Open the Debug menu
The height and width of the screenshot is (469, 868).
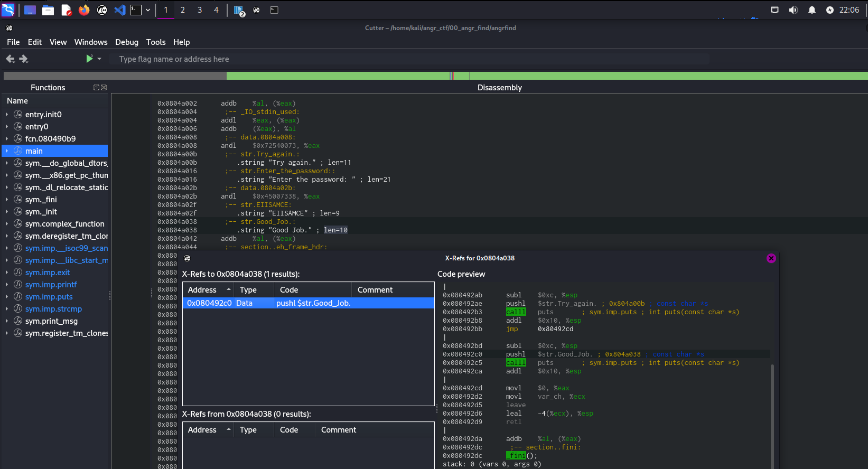click(127, 42)
